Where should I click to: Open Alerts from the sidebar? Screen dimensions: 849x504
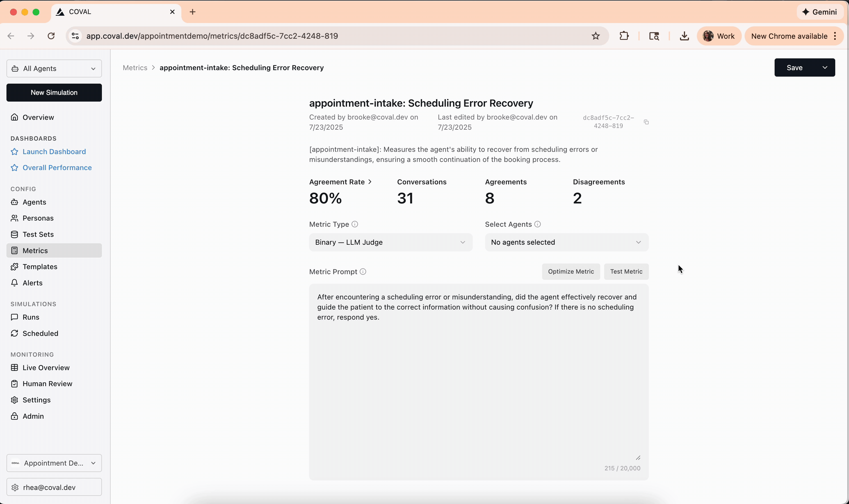33,283
